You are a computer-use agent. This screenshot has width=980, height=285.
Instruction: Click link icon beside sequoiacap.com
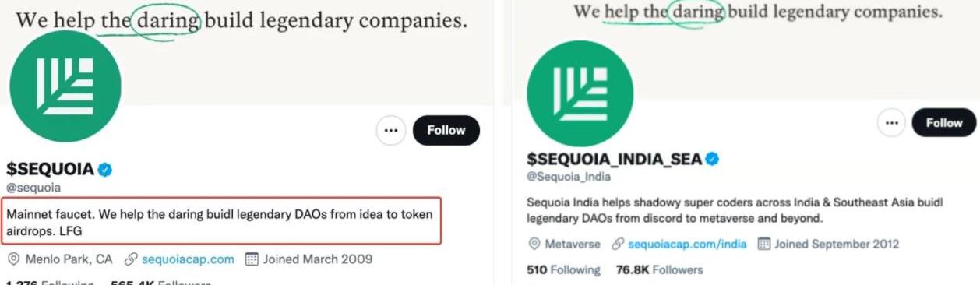click(x=131, y=259)
